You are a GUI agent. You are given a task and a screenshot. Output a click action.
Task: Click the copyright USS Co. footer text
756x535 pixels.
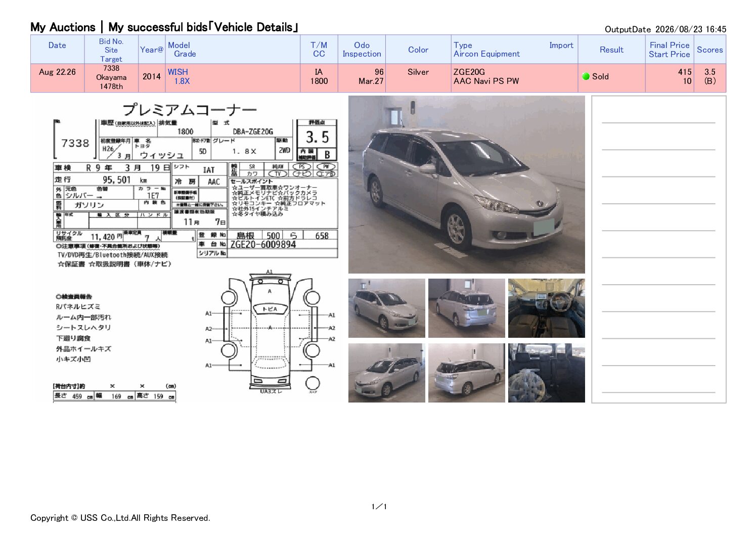tap(120, 518)
